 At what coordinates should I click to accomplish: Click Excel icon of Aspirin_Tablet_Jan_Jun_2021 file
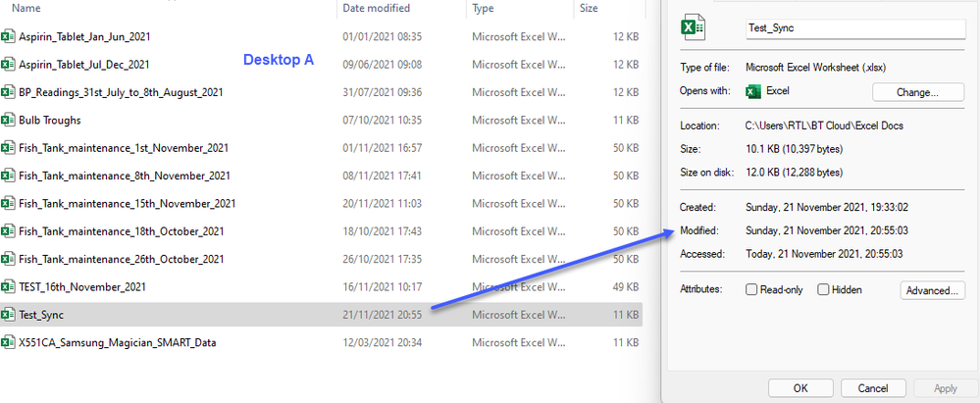point(10,37)
